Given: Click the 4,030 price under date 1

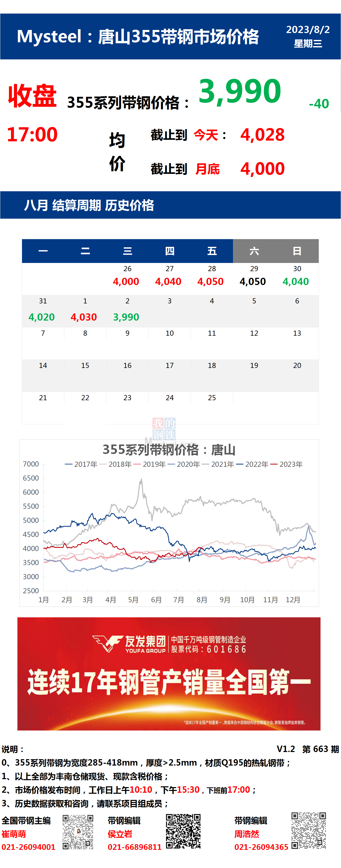Looking at the screenshot, I should [83, 317].
